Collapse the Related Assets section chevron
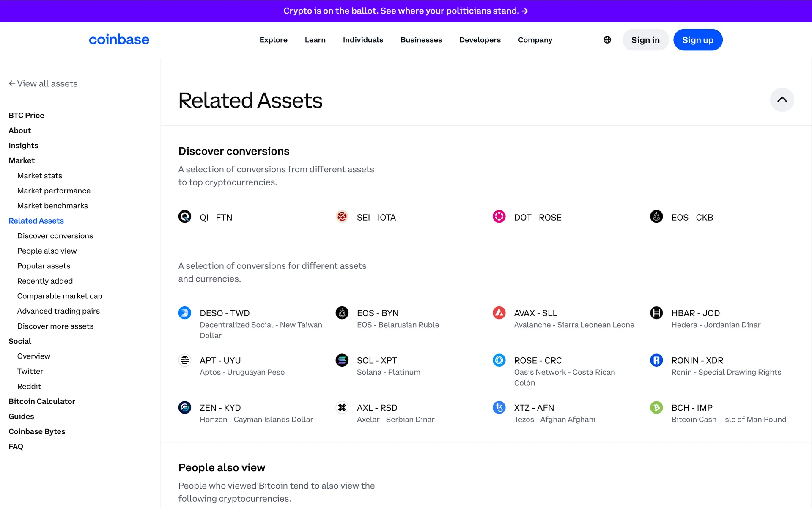Viewport: 812px width, 508px height. click(x=782, y=99)
